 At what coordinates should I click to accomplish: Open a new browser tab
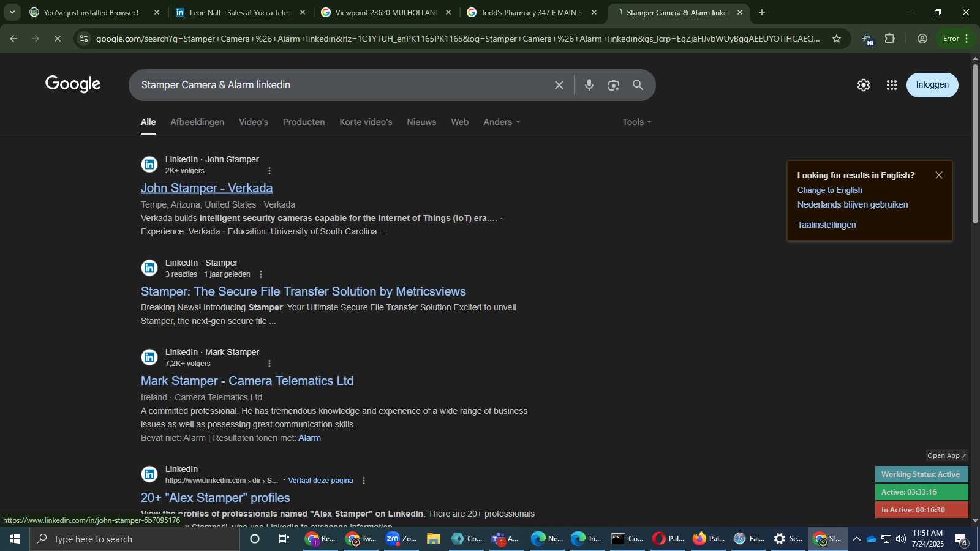click(x=761, y=12)
